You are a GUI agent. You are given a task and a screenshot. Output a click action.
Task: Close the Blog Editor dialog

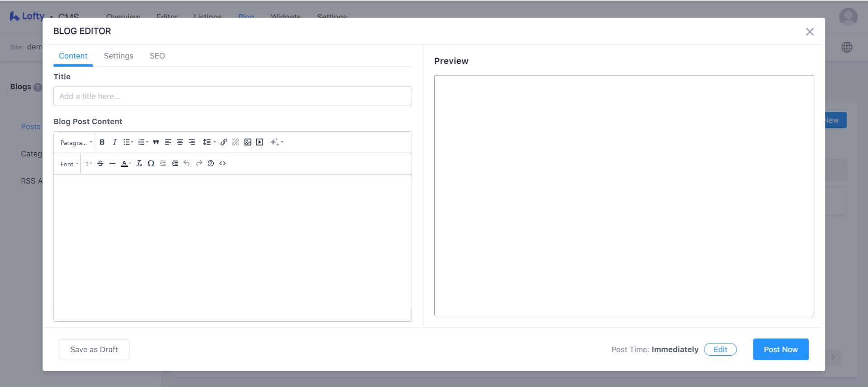click(810, 32)
